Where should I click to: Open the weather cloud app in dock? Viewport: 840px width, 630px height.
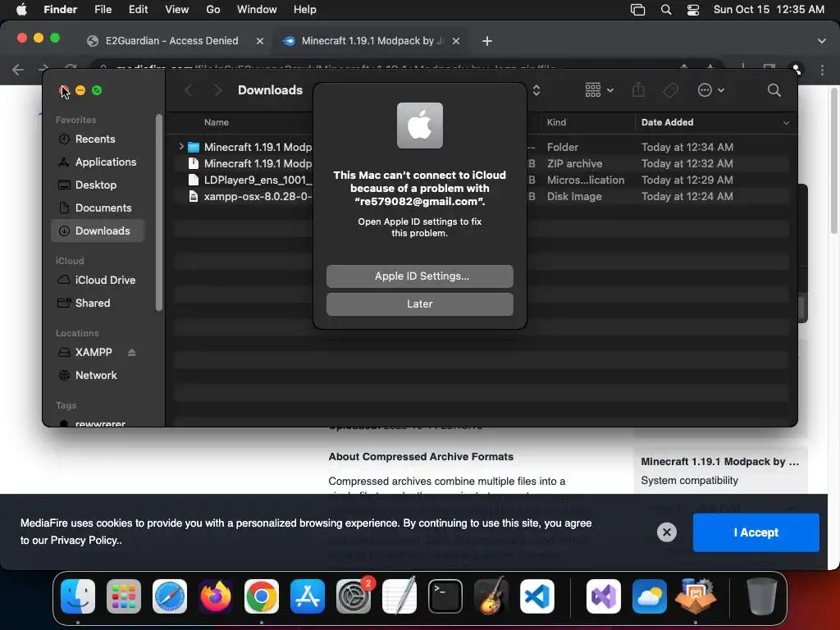tap(650, 596)
